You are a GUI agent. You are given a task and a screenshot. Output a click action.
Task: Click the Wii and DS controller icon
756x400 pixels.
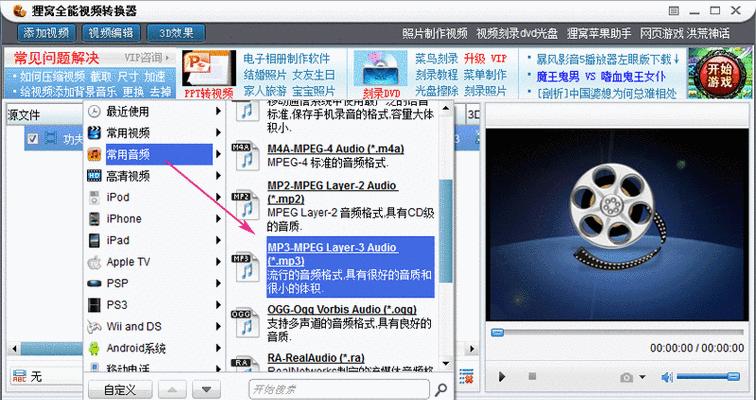coord(94,327)
